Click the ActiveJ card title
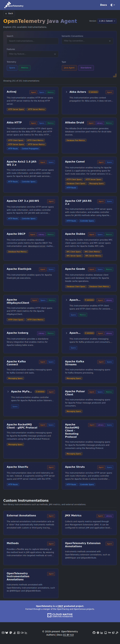The image size is (120, 644). (12, 92)
